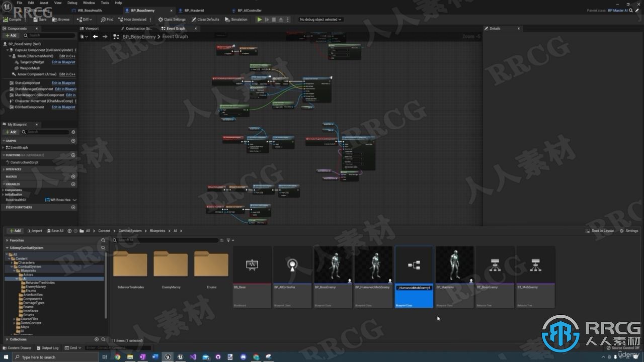Screen dimensions: 644x362
Task: Select the TargetingWidget component
Action: click(x=32, y=62)
